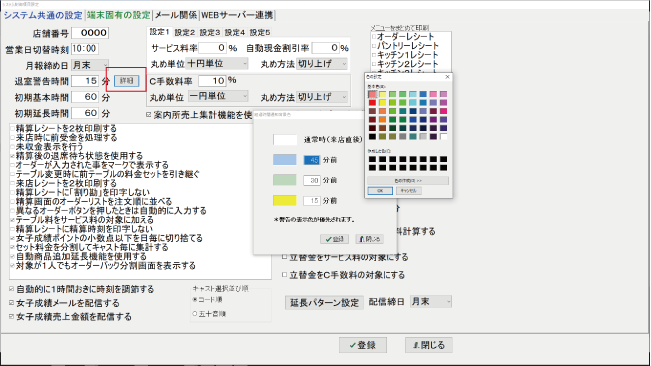Click the 自動現金割引率 percent field

coord(326,48)
